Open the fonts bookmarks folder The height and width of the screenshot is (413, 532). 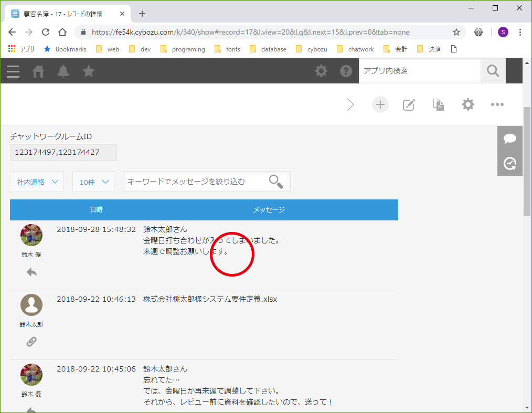tap(228, 49)
